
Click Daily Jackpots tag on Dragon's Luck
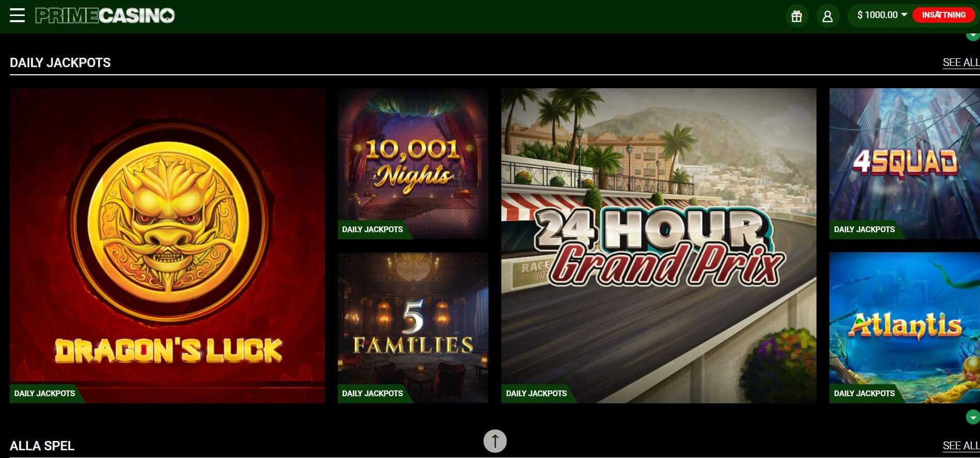pyautogui.click(x=45, y=394)
